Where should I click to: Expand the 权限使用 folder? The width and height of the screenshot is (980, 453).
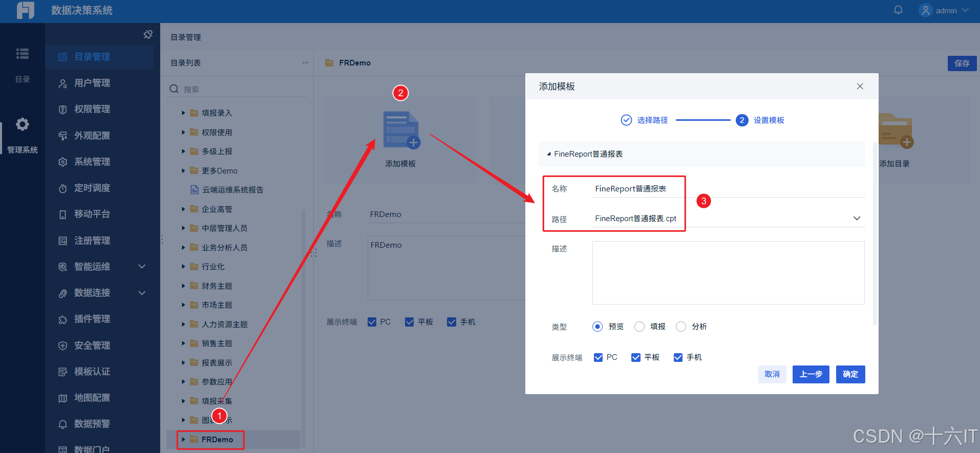(x=183, y=132)
